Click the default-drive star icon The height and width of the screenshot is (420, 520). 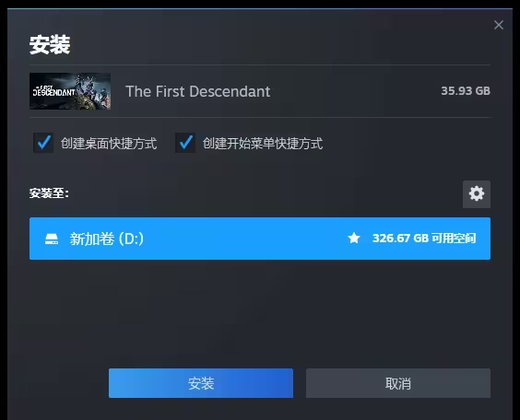point(354,238)
